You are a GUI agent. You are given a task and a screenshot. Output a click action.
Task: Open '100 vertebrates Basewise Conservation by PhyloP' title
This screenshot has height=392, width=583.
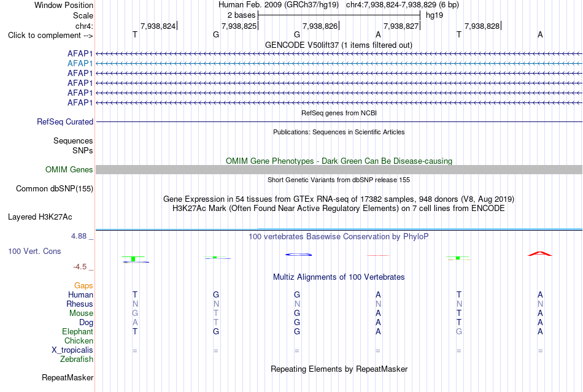click(x=339, y=236)
